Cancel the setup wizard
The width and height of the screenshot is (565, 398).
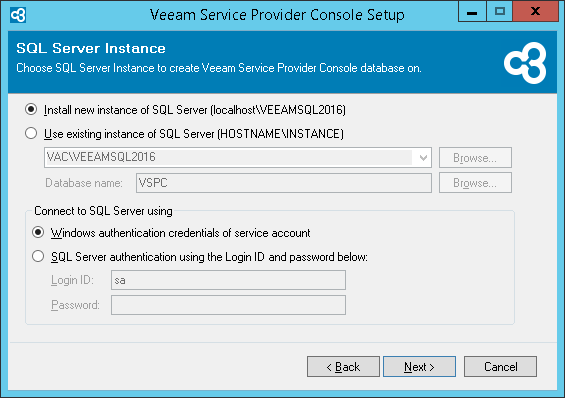click(500, 367)
